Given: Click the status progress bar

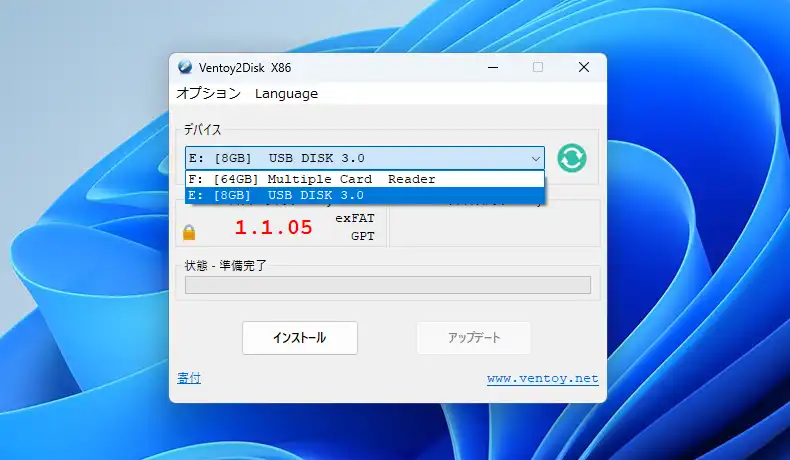Looking at the screenshot, I should pos(387,285).
